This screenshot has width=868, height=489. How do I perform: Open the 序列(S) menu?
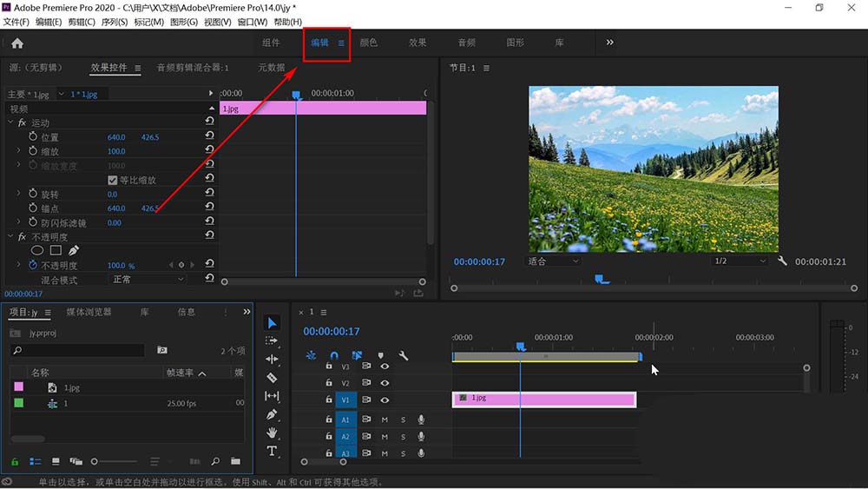pyautogui.click(x=115, y=22)
